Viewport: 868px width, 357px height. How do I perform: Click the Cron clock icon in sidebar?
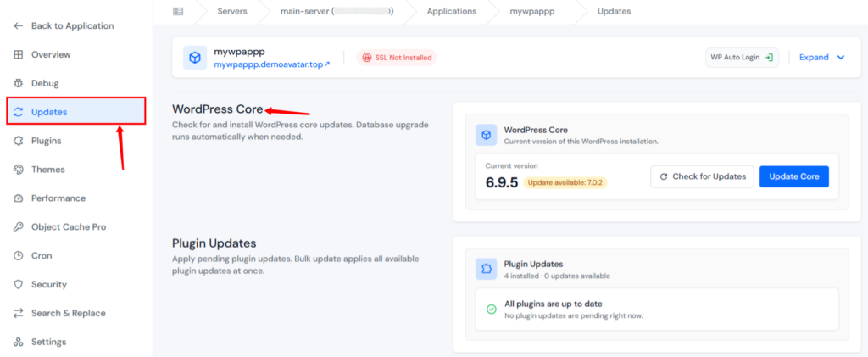pyautogui.click(x=19, y=256)
